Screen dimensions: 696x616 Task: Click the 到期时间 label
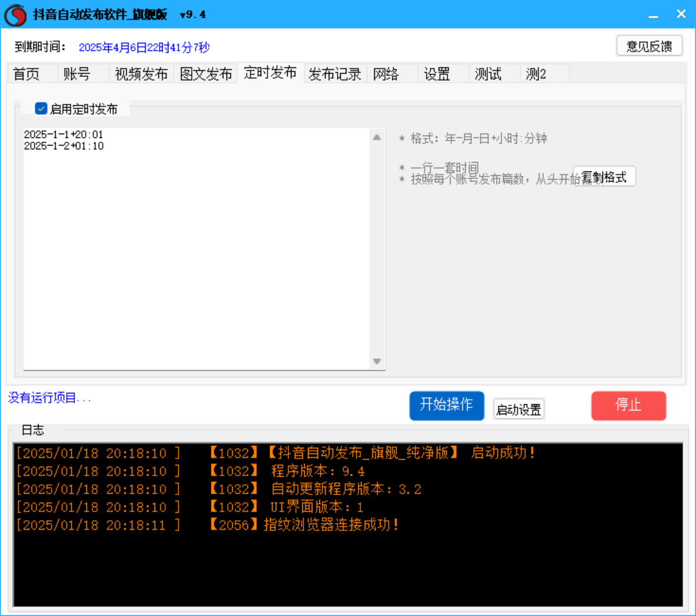[40, 47]
